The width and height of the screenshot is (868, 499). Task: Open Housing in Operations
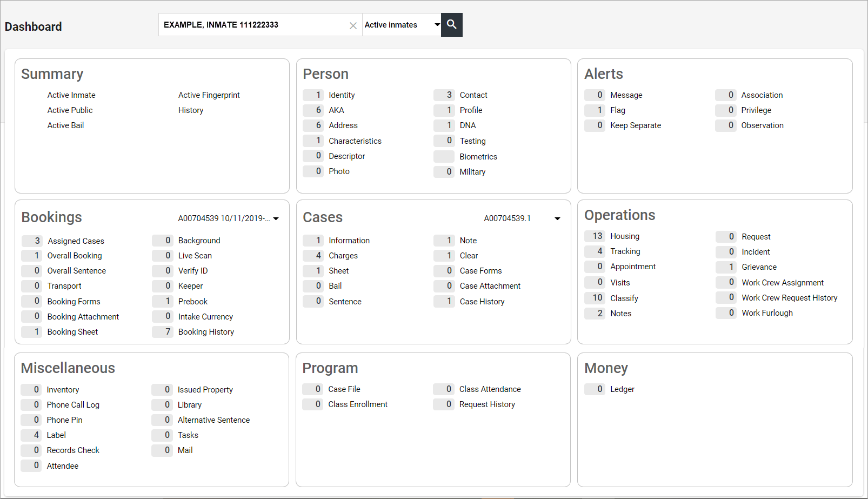pos(625,236)
